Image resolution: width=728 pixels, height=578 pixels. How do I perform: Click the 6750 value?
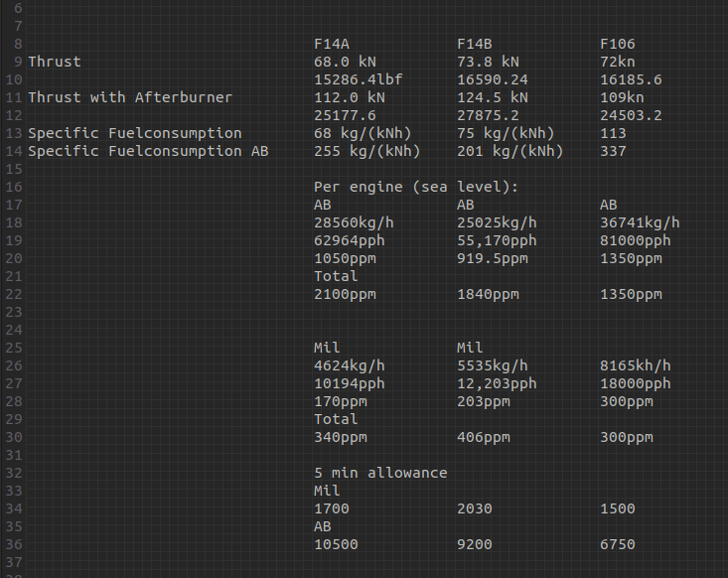pyautogui.click(x=618, y=544)
